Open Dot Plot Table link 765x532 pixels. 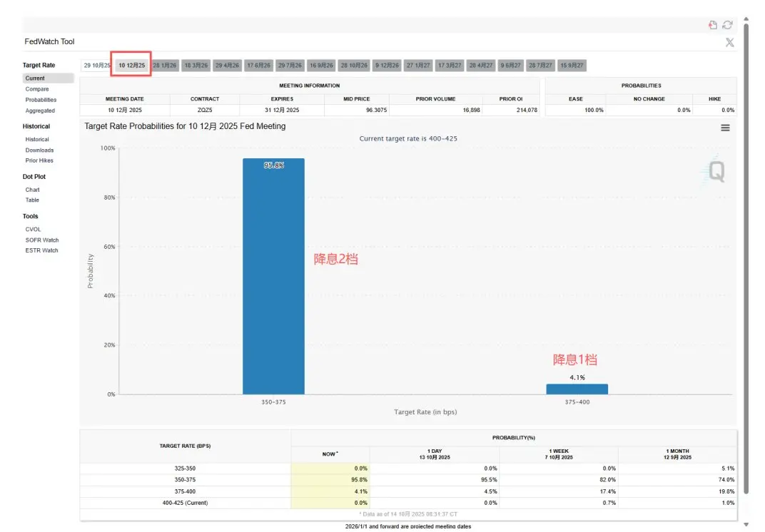point(32,200)
